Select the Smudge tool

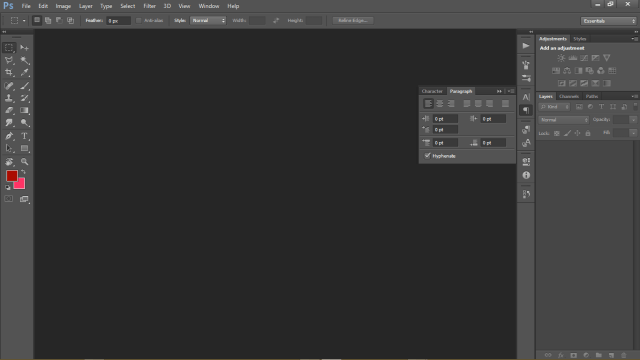9,122
